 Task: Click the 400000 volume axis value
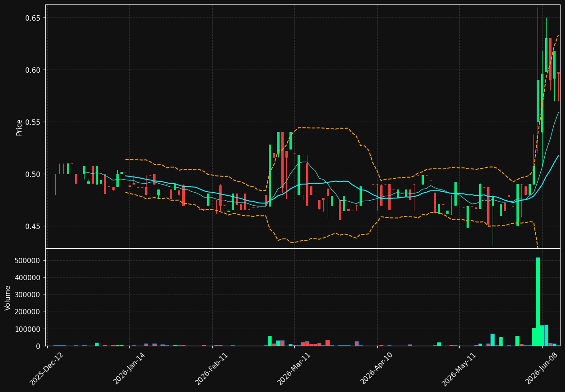28,278
